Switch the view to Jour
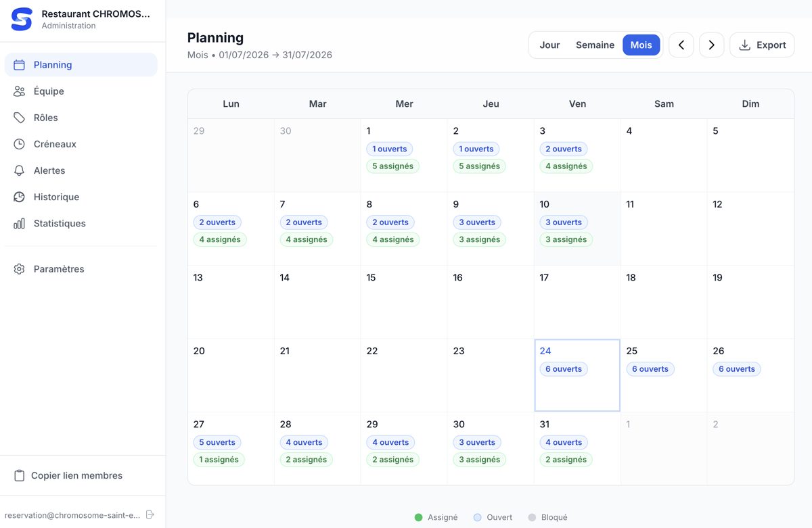Image resolution: width=812 pixels, height=528 pixels. click(x=549, y=45)
